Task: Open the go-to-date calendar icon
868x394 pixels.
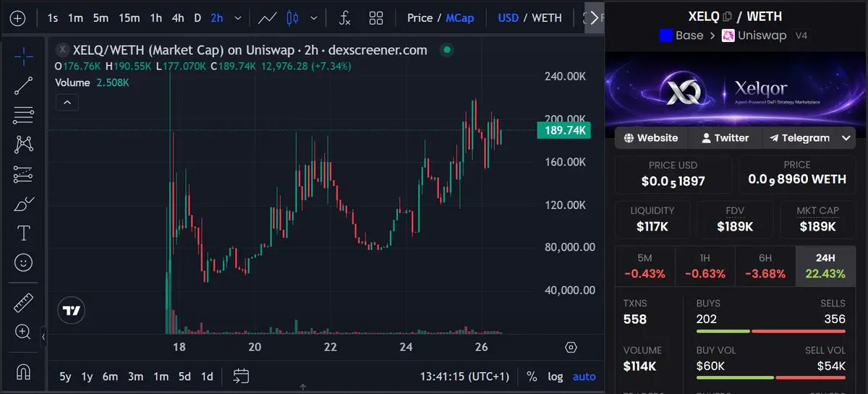Action: coord(241,376)
